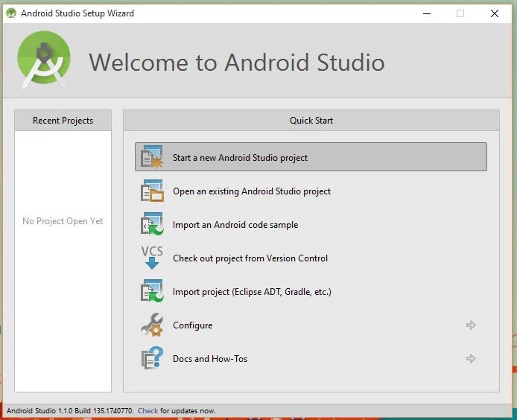Minimize the Setup Wizard window
Viewport: 517px width, 420px height.
pyautogui.click(x=427, y=13)
